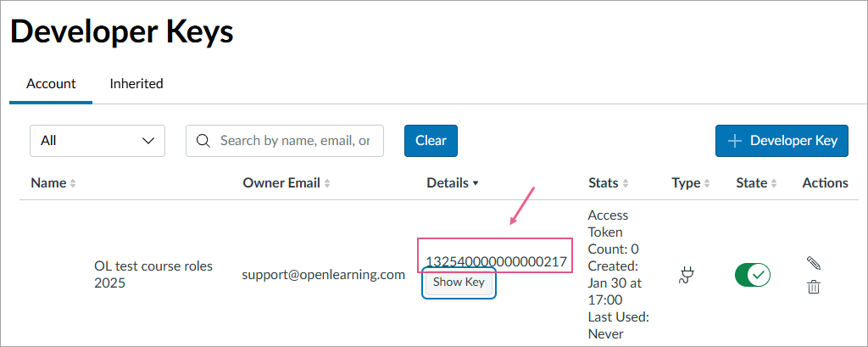
Task: Add a new Developer Key
Action: tap(782, 141)
